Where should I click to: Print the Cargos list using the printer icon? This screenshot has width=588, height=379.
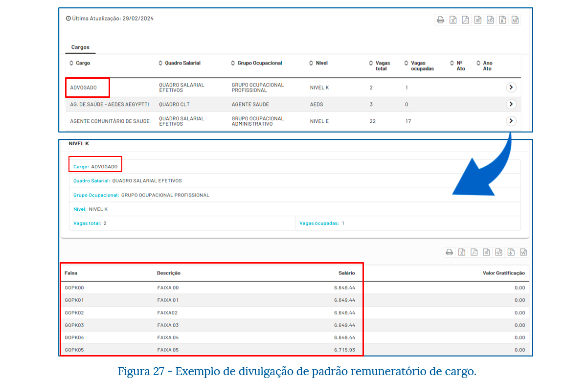(440, 20)
